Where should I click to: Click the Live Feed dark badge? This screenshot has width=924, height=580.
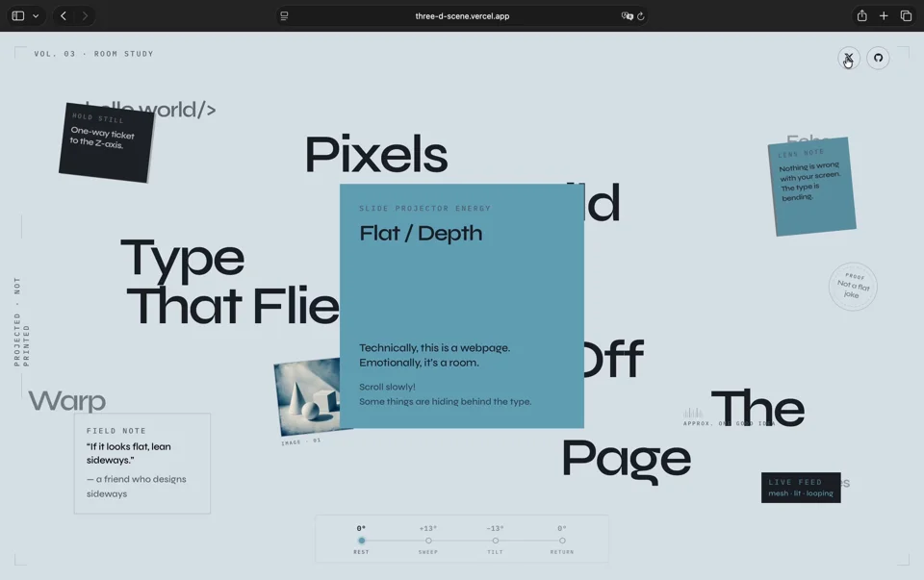(801, 488)
